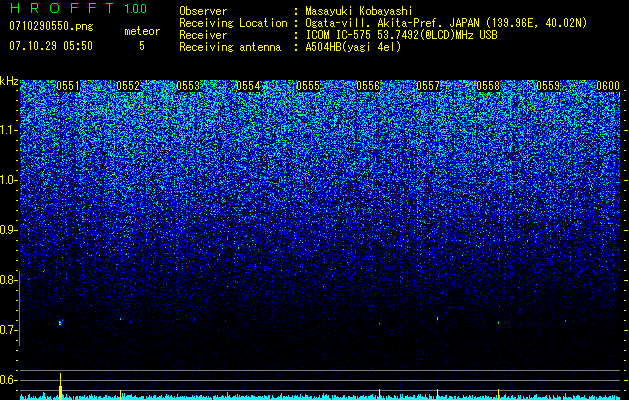This screenshot has height=400, width=629.
Task: Click the observer name Masayuki Kobayashi
Action: tap(359, 11)
